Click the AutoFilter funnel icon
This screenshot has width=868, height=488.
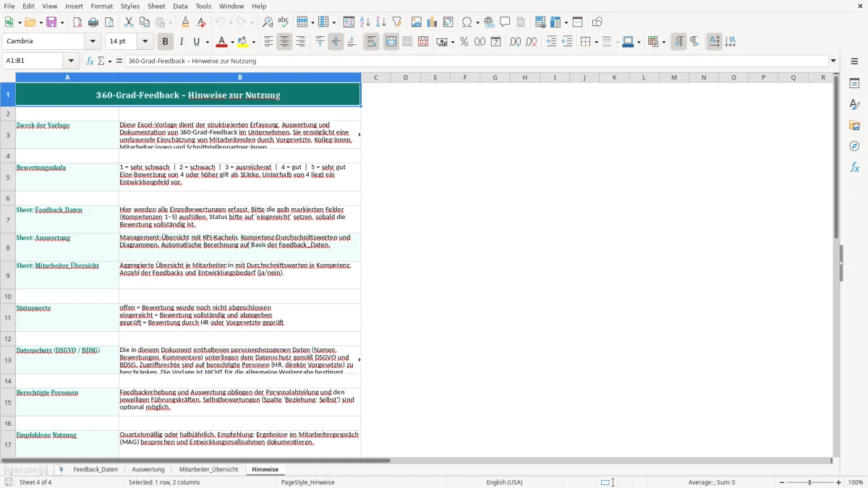tap(396, 22)
